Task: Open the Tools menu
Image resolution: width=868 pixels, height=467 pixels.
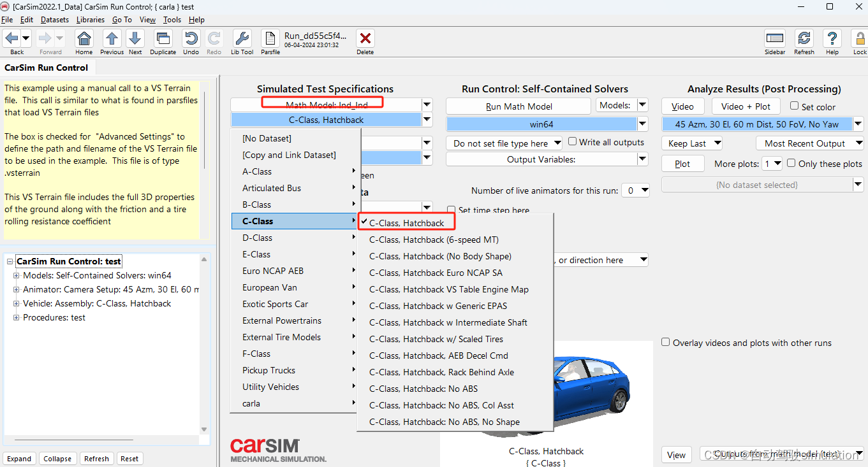Action: coord(172,20)
